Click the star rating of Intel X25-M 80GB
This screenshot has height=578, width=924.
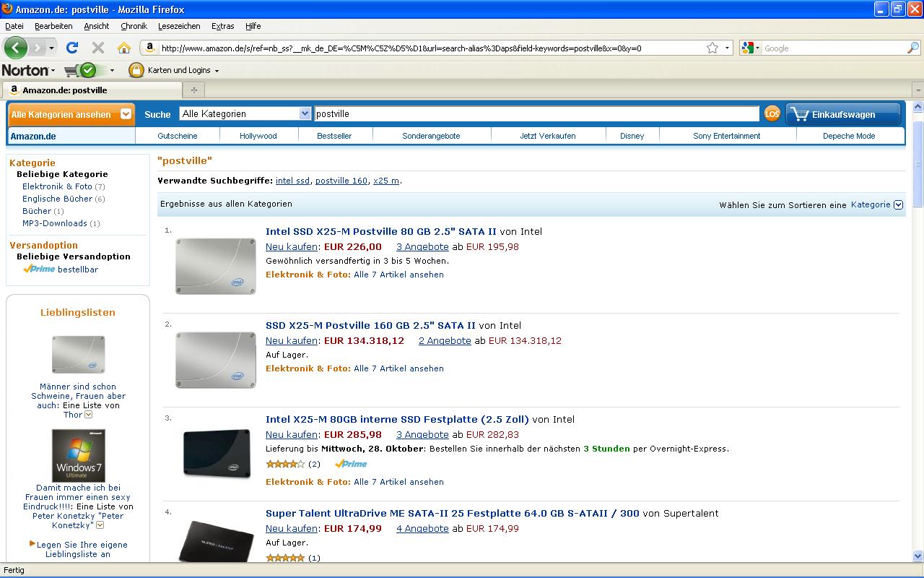285,464
